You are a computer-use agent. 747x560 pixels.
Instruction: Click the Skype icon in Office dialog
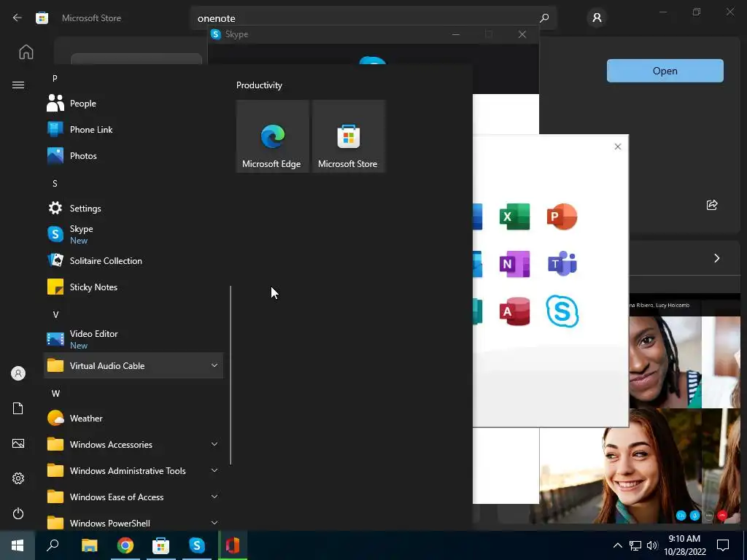click(562, 311)
